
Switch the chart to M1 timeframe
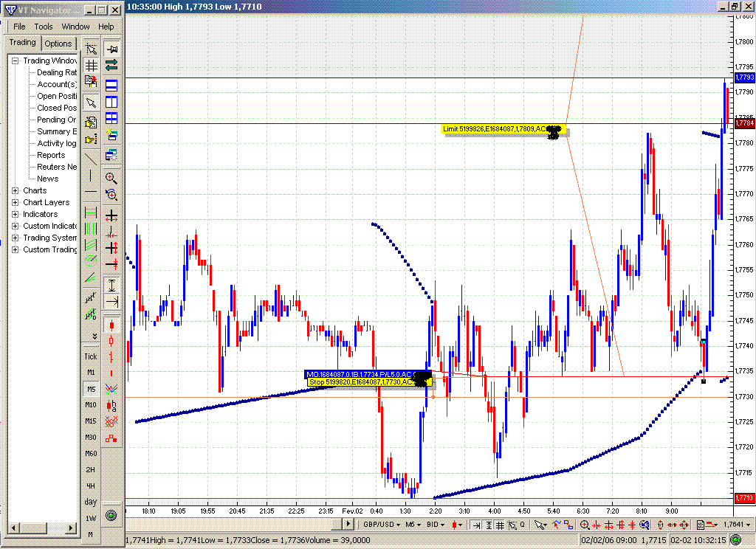[x=90, y=373]
